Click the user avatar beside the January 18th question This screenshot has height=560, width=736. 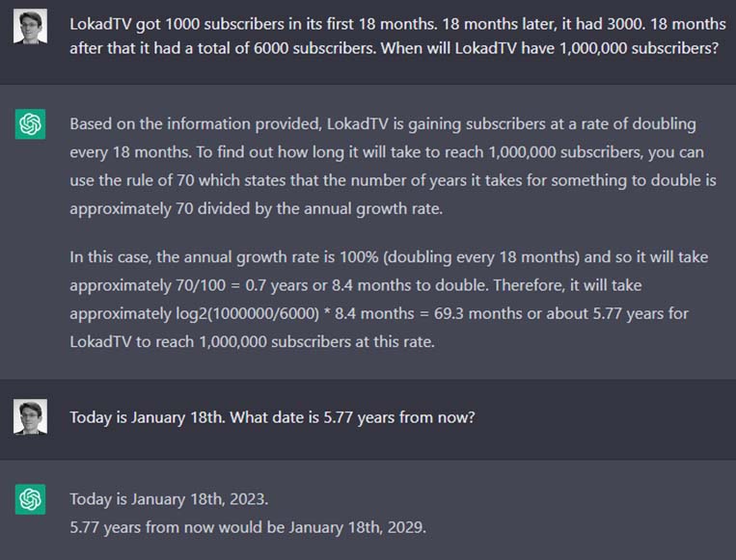tap(30, 416)
